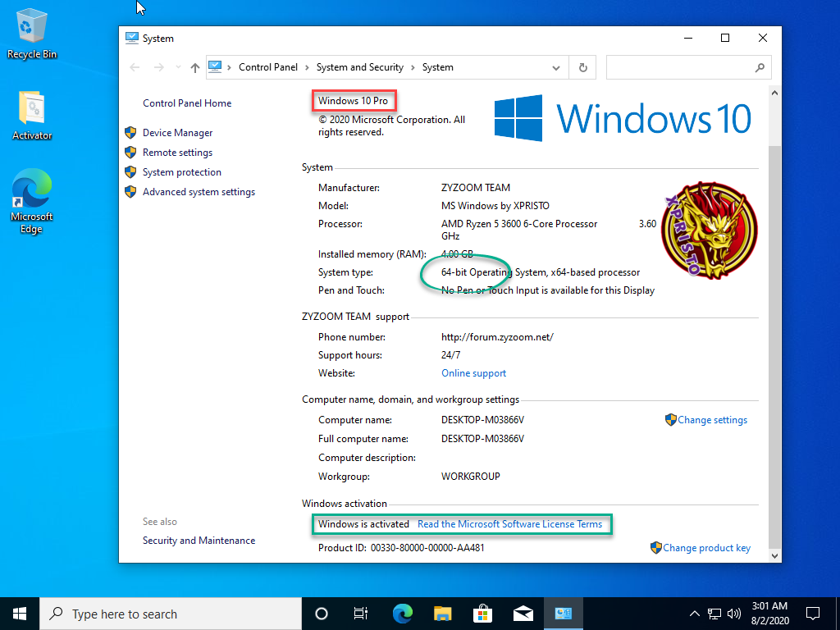840x630 pixels.
Task: Select Control Panel in the breadcrumb
Action: click(268, 67)
